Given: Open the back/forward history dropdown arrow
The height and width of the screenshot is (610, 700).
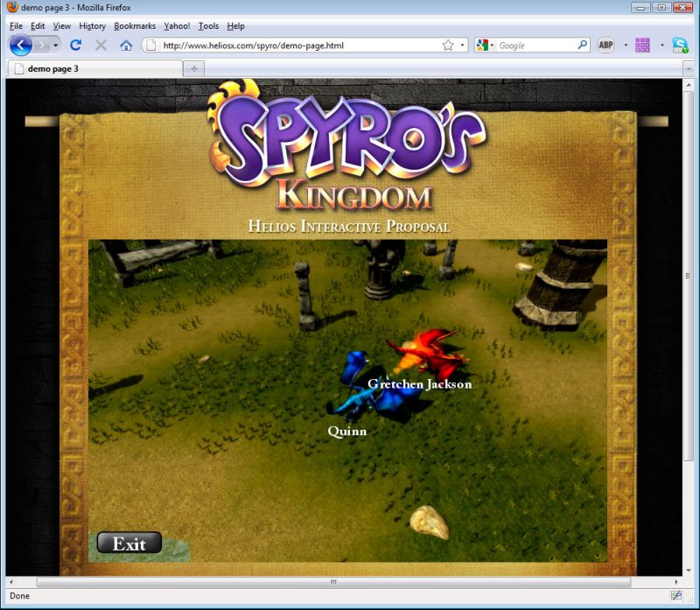Looking at the screenshot, I should [x=55, y=46].
